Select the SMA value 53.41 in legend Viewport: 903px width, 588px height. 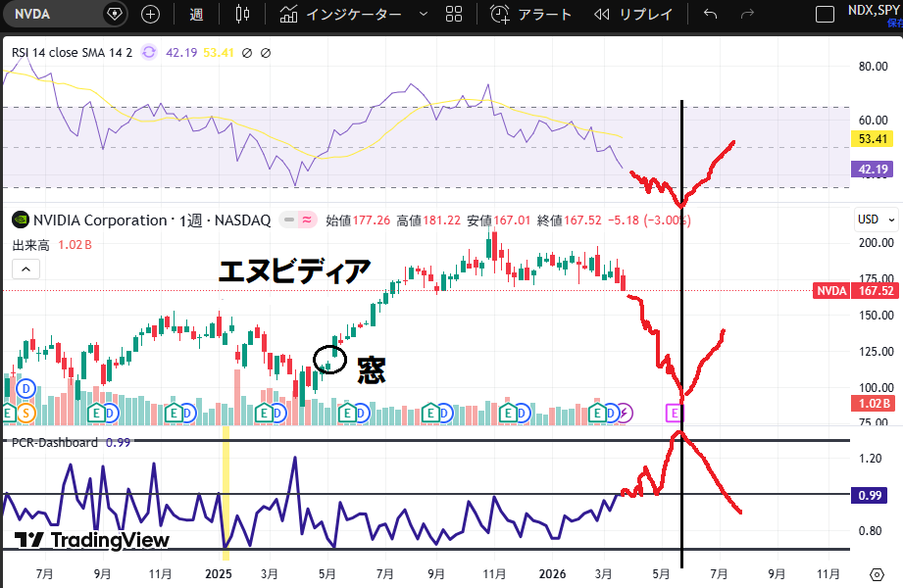click(x=219, y=52)
